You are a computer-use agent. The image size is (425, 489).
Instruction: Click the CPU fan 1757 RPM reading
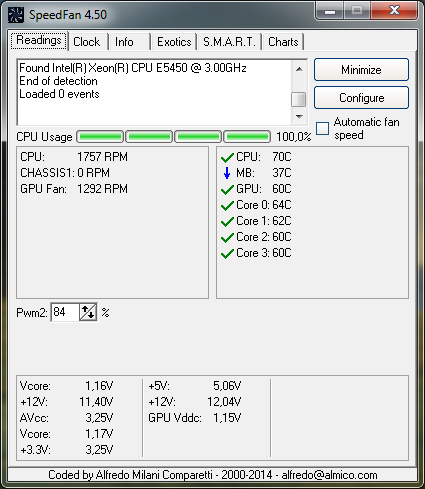pos(74,157)
